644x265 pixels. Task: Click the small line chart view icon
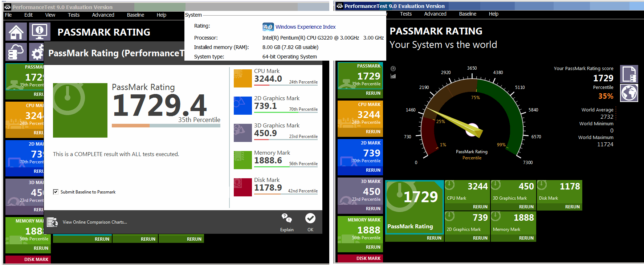(393, 76)
